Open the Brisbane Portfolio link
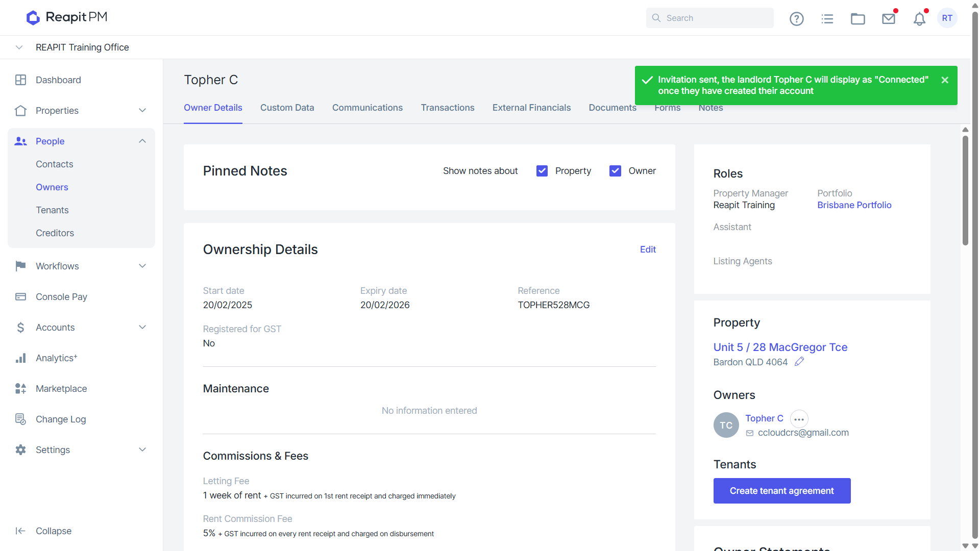980x551 pixels. [854, 205]
